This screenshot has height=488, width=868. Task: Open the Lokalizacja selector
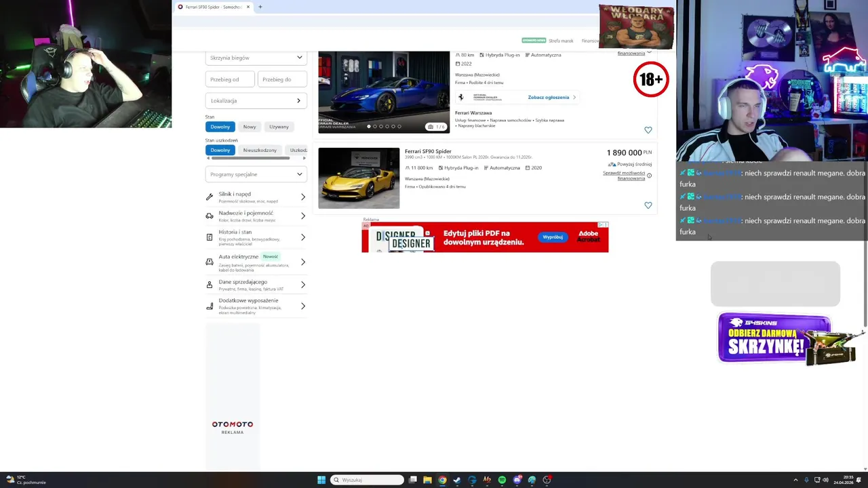(x=256, y=100)
